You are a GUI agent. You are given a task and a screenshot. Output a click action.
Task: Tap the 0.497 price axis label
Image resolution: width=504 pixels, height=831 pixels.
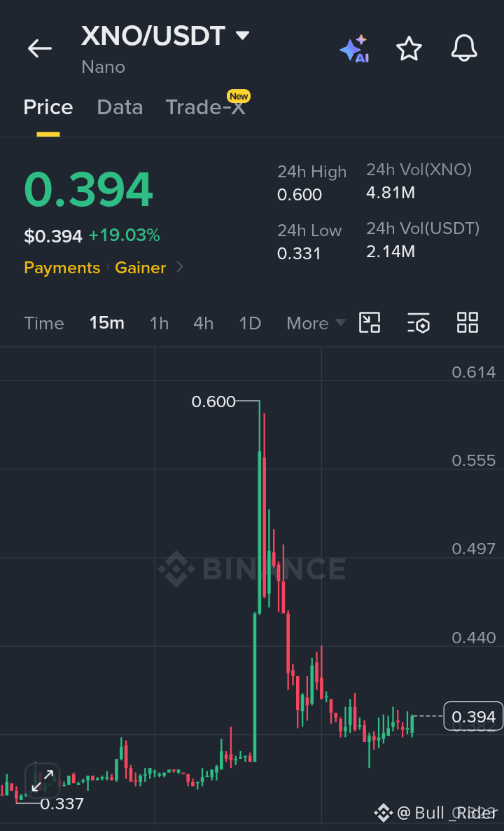click(474, 549)
